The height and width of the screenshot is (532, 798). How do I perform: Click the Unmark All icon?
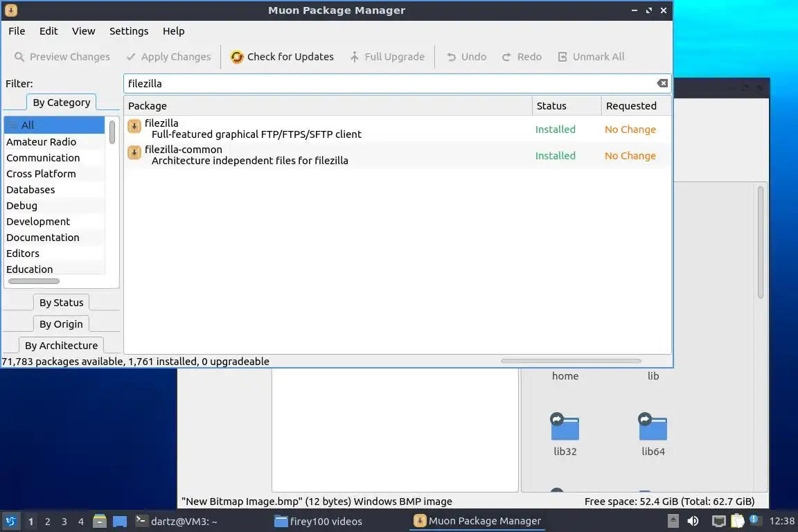coord(562,57)
